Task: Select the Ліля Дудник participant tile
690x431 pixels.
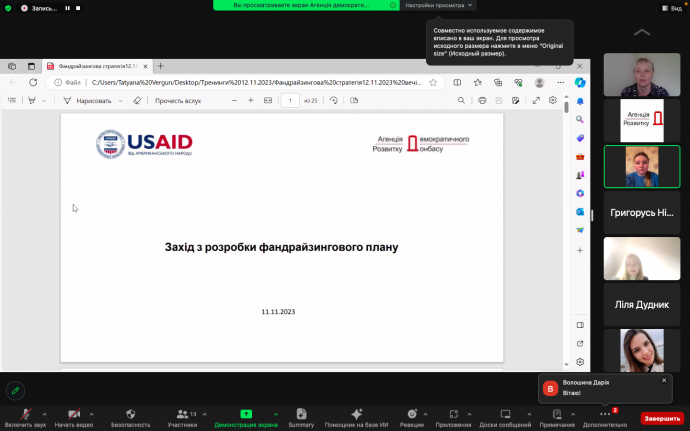Action: [642, 305]
